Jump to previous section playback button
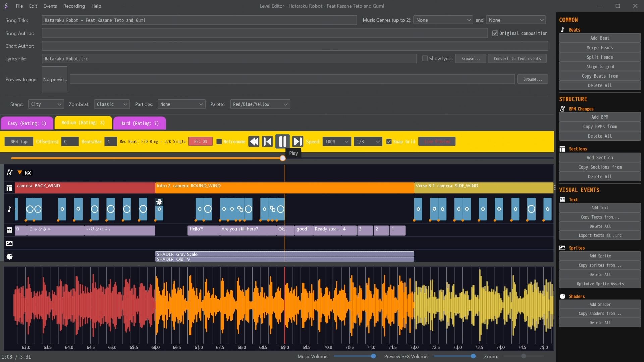This screenshot has height=362, width=644. point(267,142)
